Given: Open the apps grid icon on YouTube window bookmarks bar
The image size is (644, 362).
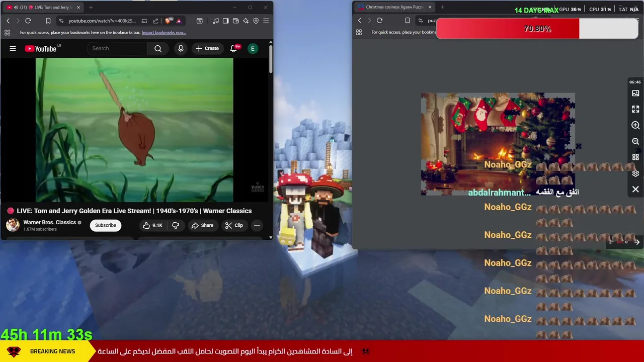Looking at the screenshot, I should [x=7, y=33].
